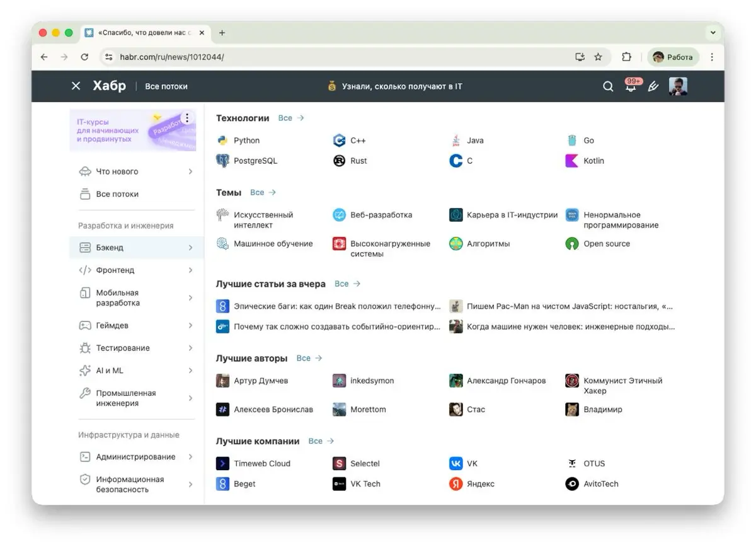Open Карьера в IT-индустрии topic icon
This screenshot has width=756, height=547.
[455, 215]
